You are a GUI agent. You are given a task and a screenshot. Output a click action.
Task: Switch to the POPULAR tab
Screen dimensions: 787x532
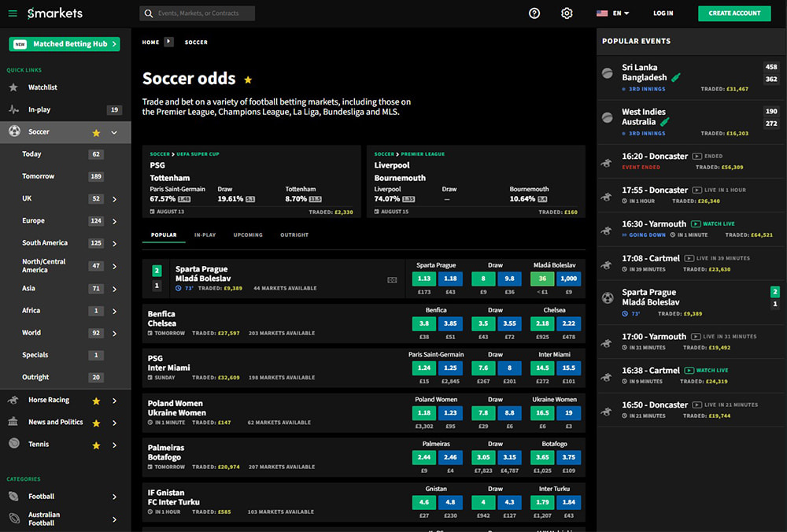coord(164,235)
